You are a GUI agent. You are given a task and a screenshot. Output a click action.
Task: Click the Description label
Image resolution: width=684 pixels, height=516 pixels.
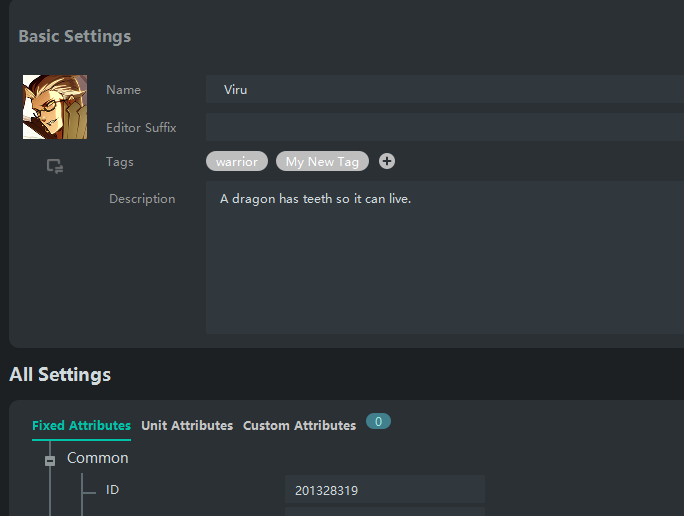coord(142,199)
